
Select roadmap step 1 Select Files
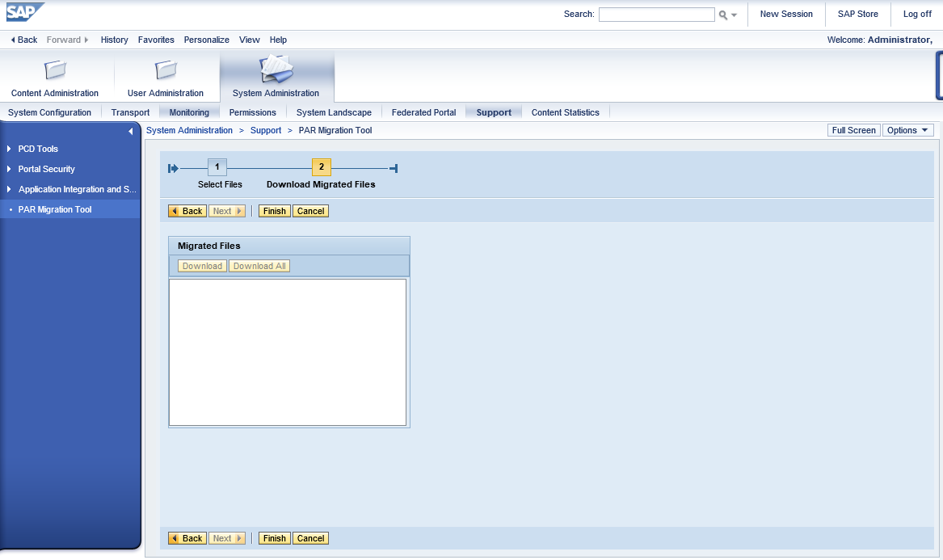coord(217,167)
